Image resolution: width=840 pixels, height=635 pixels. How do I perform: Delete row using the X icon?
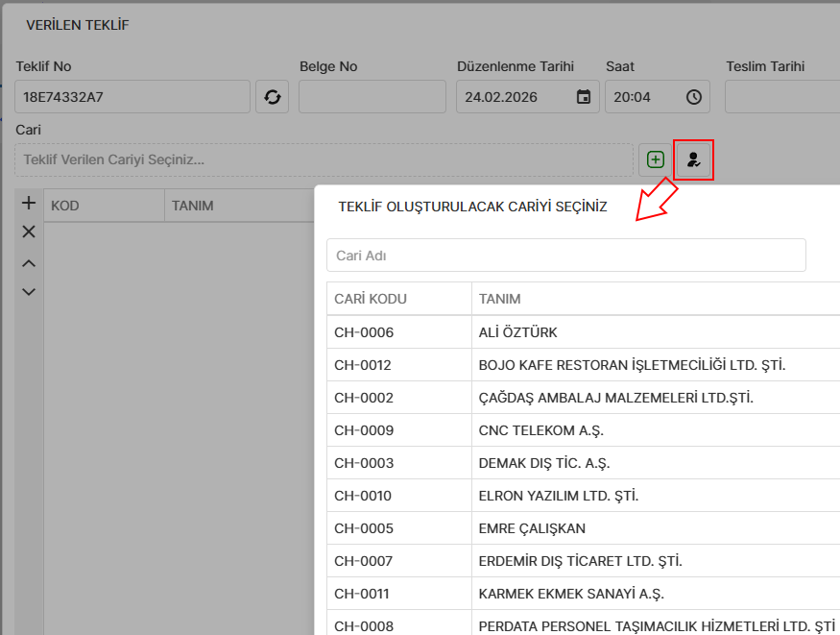tap(29, 232)
